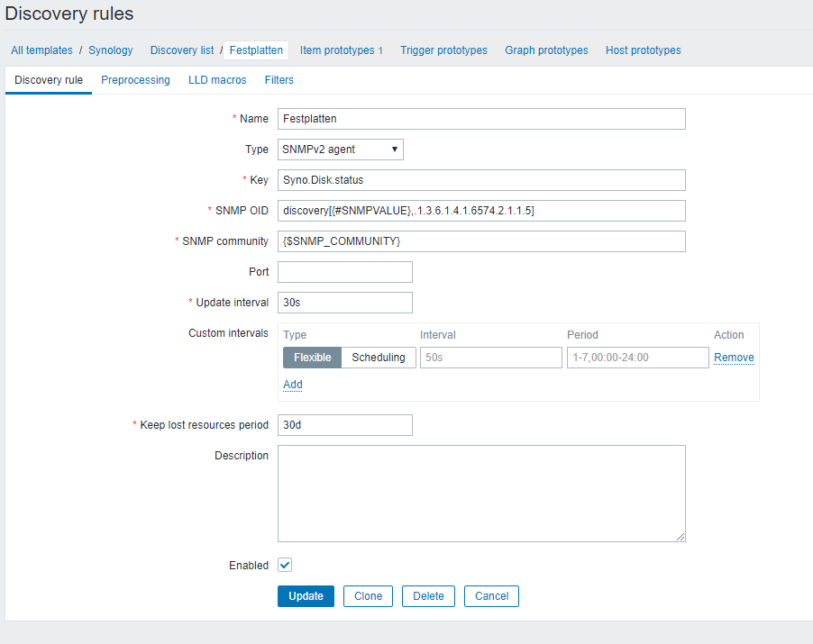Open the Type dropdown
The height and width of the screenshot is (644, 813).
point(340,150)
